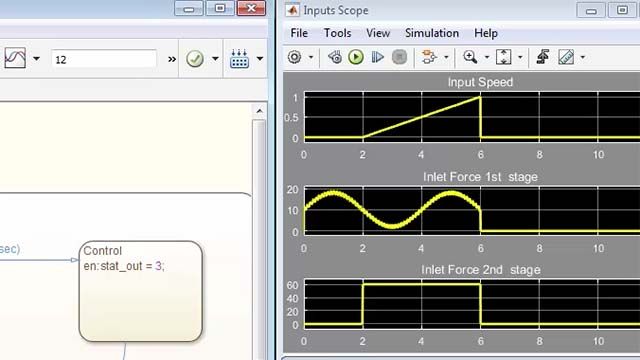This screenshot has height=360, width=640.
Task: Click the step back simulation icon
Action: click(335, 57)
